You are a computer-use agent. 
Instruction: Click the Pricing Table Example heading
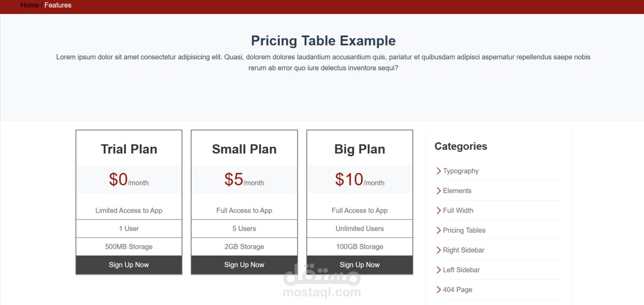click(324, 41)
